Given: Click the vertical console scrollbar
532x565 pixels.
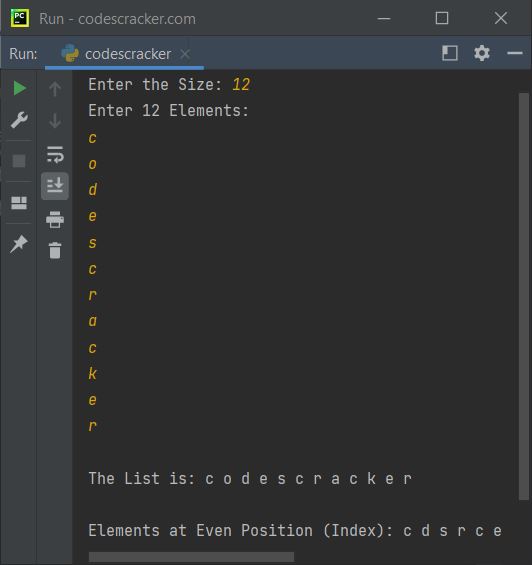Looking at the screenshot, I should pos(523,296).
